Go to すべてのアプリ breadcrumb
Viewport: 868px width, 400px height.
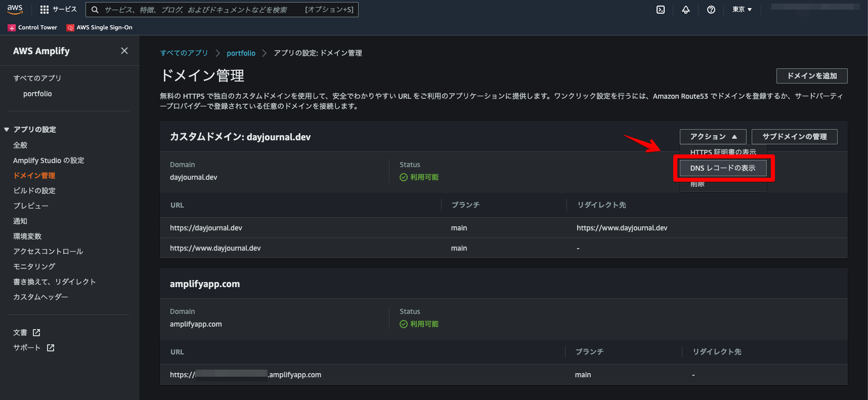pos(184,53)
